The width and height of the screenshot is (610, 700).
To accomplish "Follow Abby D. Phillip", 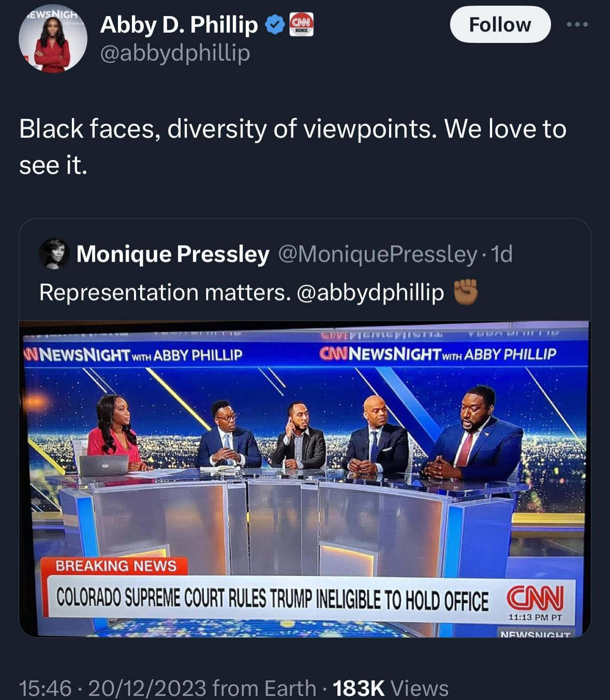I will [500, 24].
